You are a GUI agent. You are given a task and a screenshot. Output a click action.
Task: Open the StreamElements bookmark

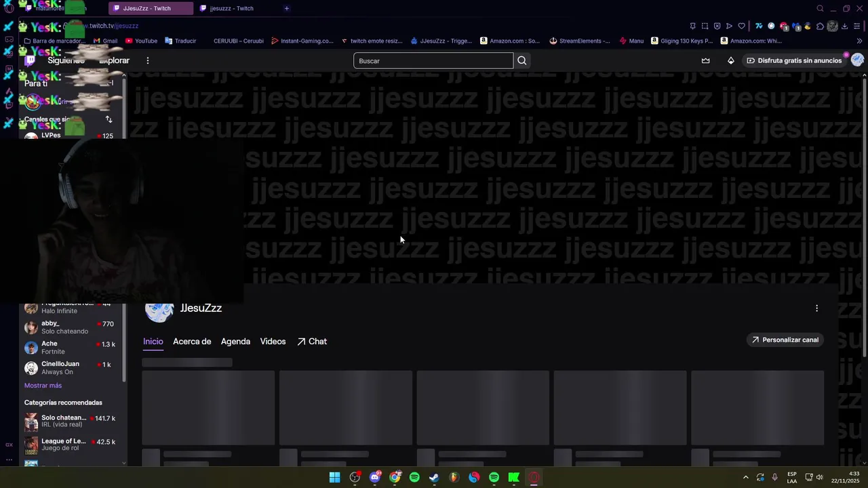[580, 41]
